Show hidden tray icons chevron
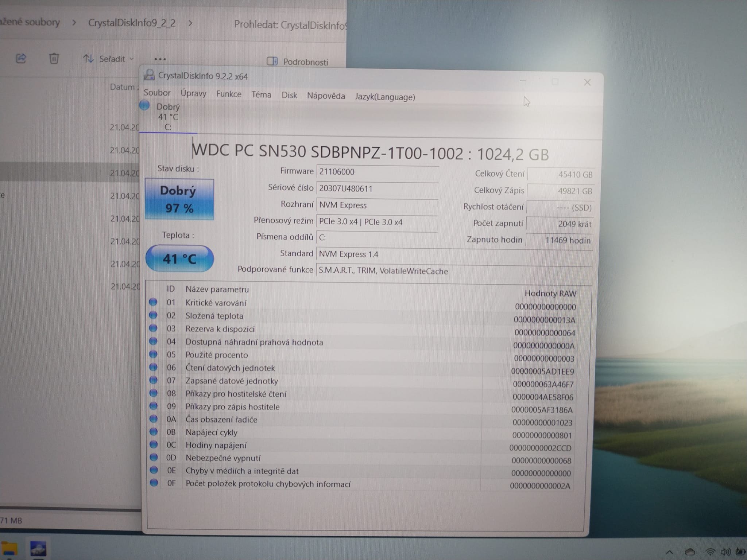Viewport: 747px width, 560px height. point(669,552)
